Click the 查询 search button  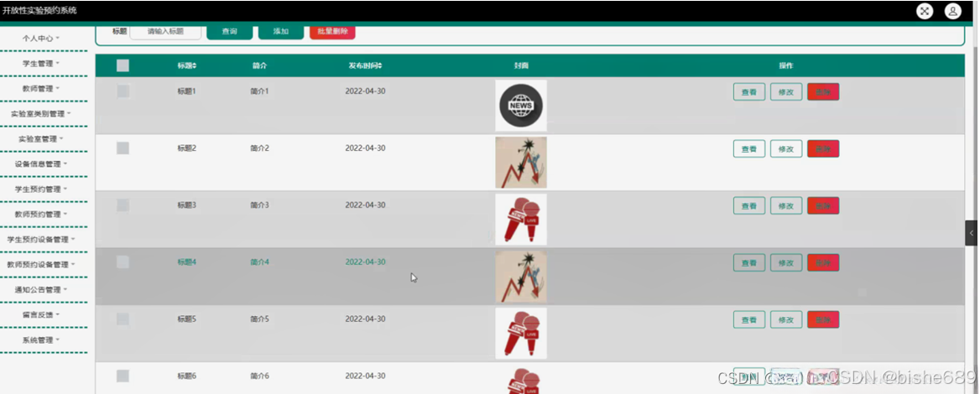click(229, 32)
